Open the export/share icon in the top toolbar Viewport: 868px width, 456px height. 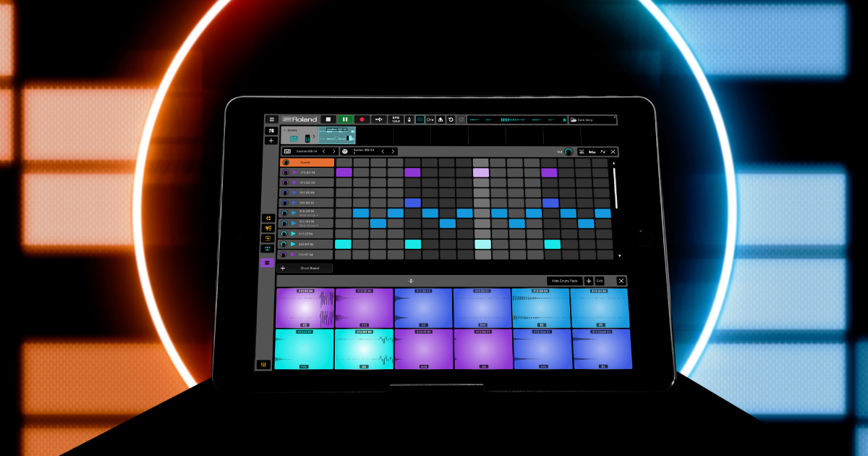[440, 120]
